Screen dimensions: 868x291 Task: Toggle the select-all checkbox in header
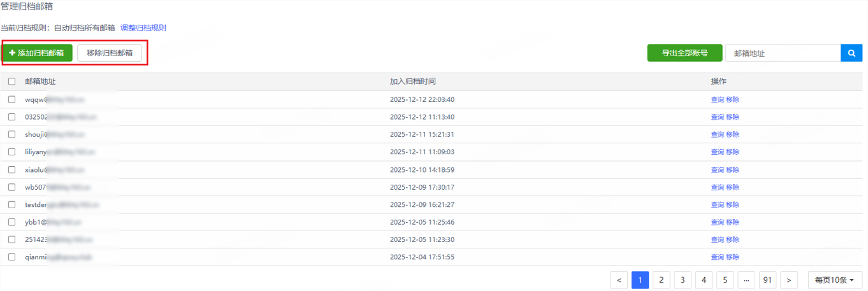(11, 82)
